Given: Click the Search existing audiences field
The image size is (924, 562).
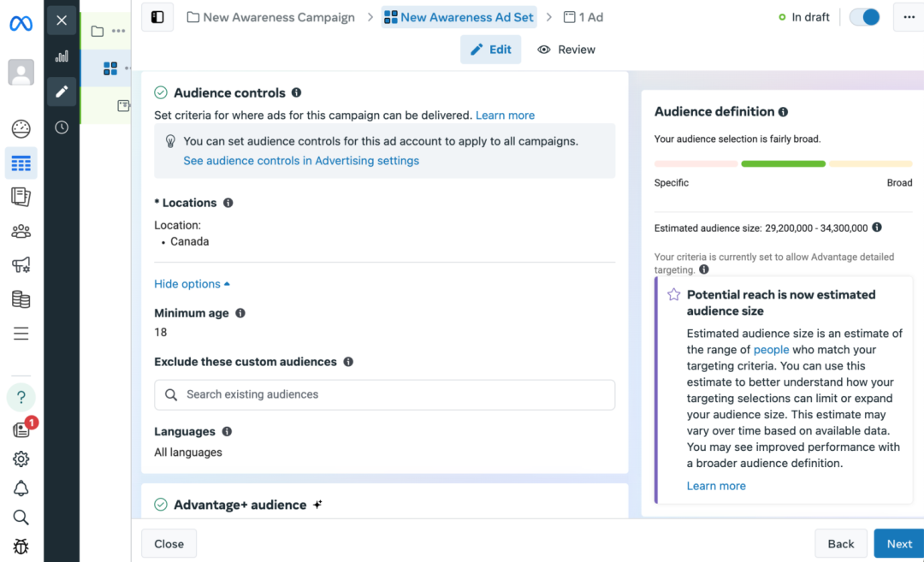Looking at the screenshot, I should (x=384, y=394).
